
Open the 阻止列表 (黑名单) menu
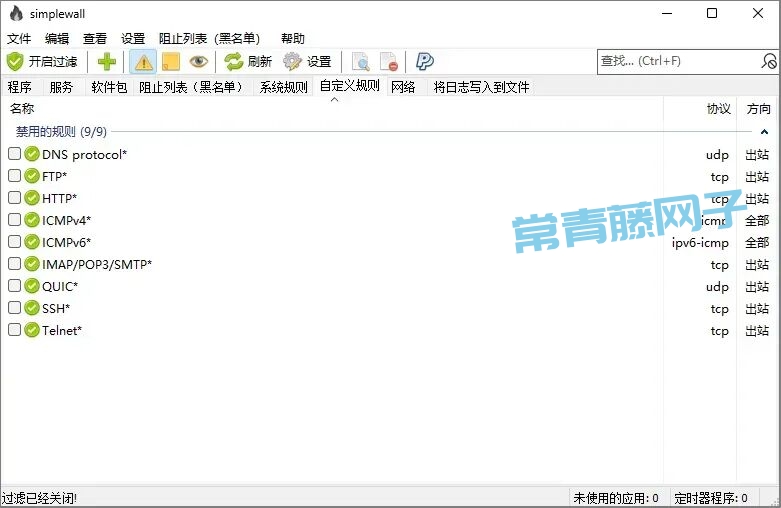pyautogui.click(x=209, y=39)
